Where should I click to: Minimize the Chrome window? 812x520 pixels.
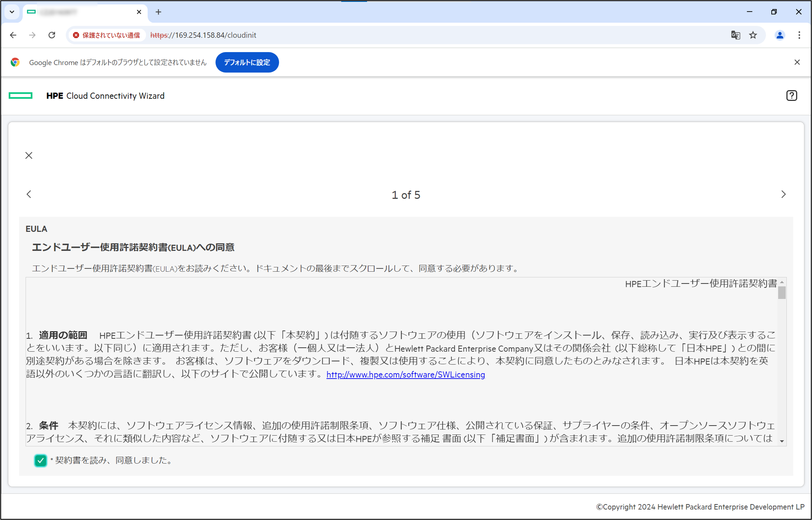point(749,12)
